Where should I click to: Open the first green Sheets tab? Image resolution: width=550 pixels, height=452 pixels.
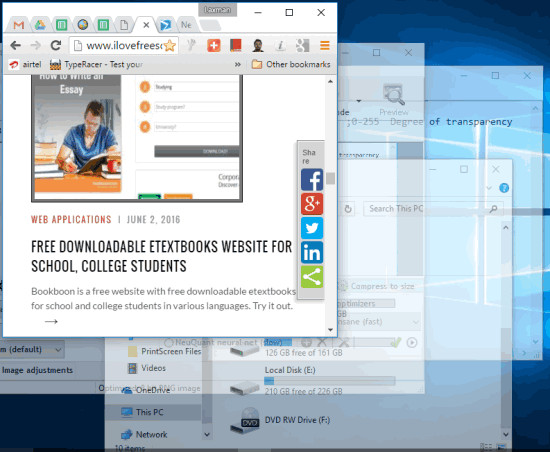(x=61, y=25)
